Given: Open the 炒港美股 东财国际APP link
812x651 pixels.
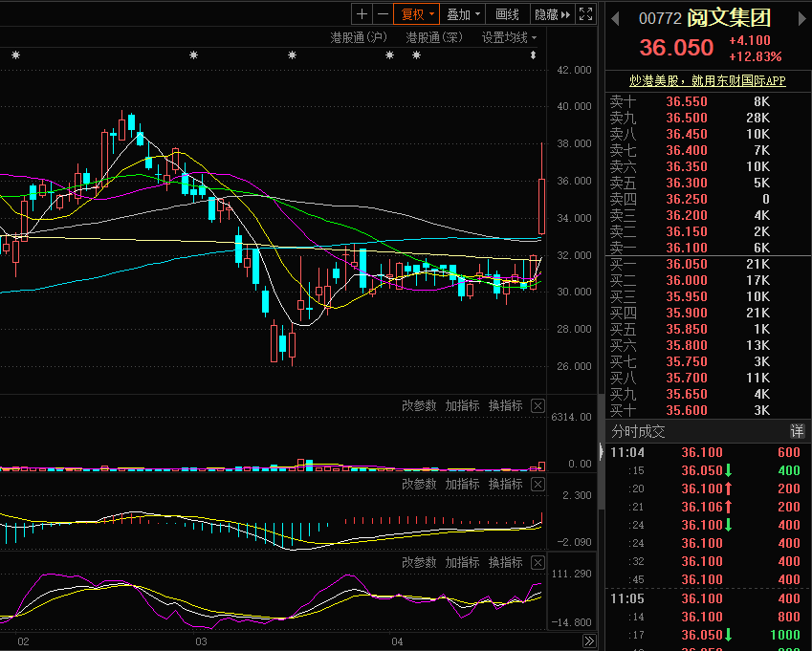Looking at the screenshot, I should point(708,80).
